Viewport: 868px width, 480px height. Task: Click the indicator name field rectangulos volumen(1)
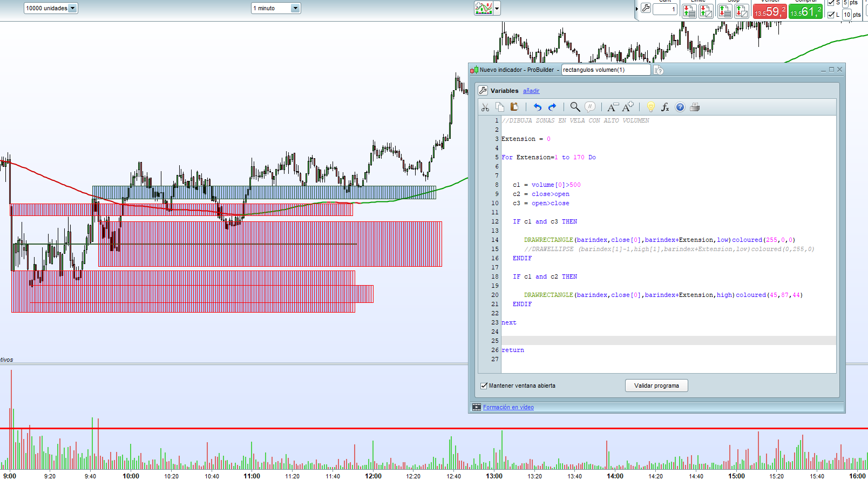coord(606,70)
